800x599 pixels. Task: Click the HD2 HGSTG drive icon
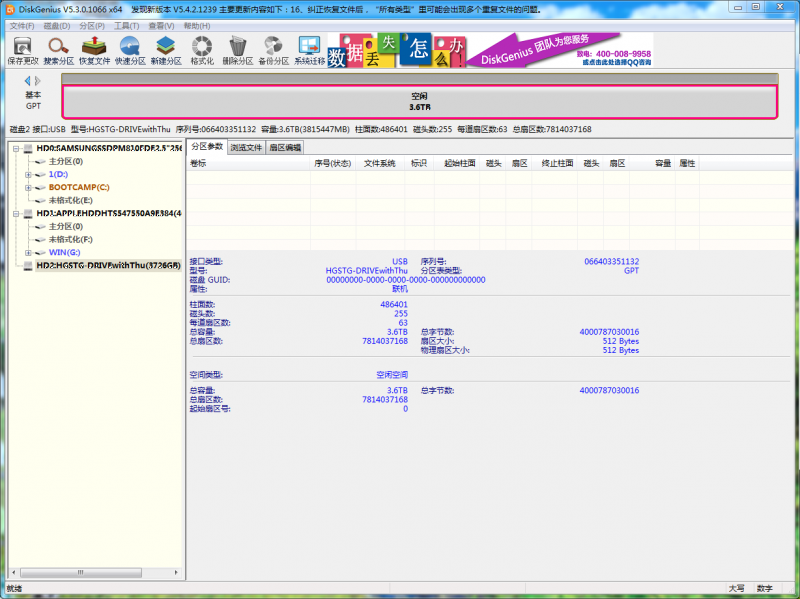[28, 266]
